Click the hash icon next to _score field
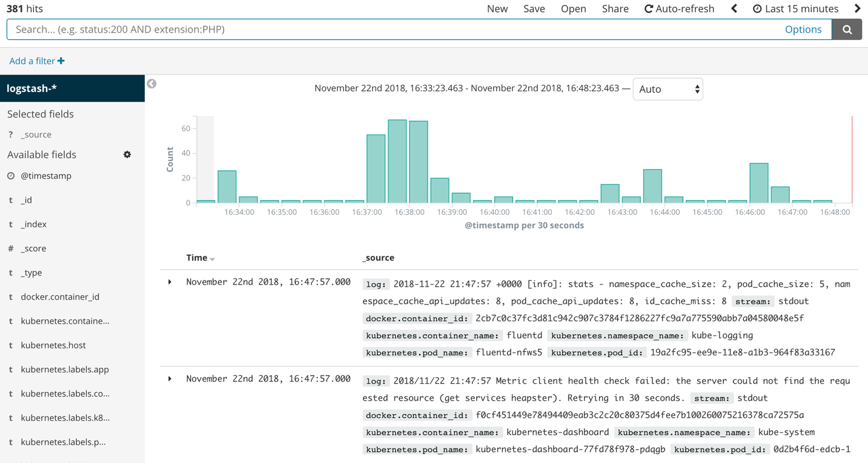Image resolution: width=868 pixels, height=463 pixels. coord(11,248)
